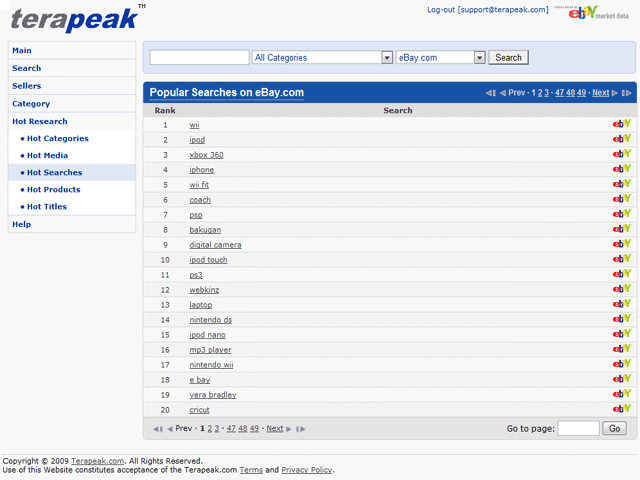Open the Terapeak.com copyright link

pyautogui.click(x=98, y=461)
